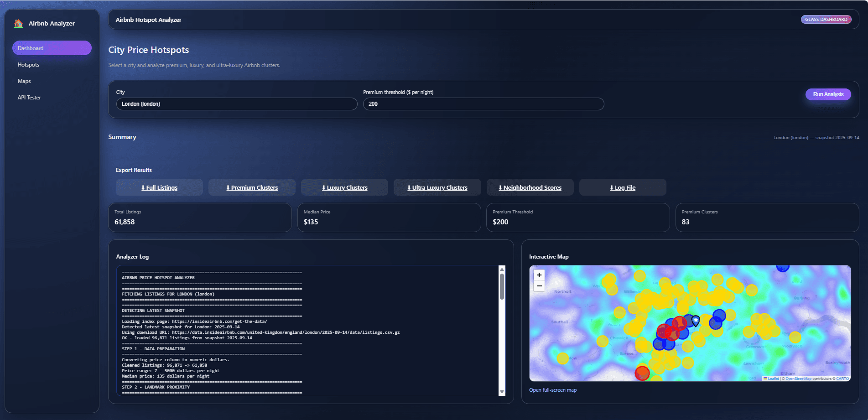
Task: Zoom in on the interactive map
Action: click(539, 275)
